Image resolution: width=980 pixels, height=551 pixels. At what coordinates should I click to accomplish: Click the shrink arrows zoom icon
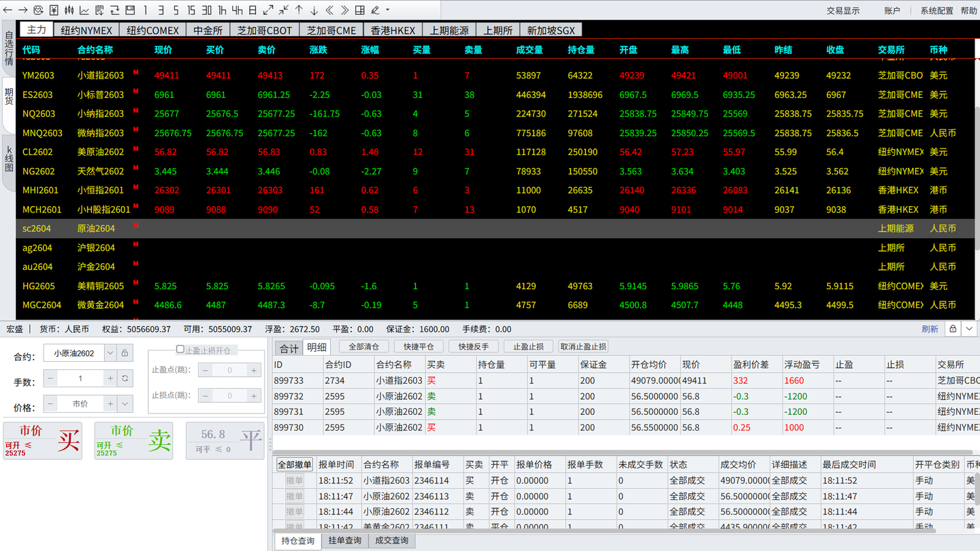coord(283,10)
